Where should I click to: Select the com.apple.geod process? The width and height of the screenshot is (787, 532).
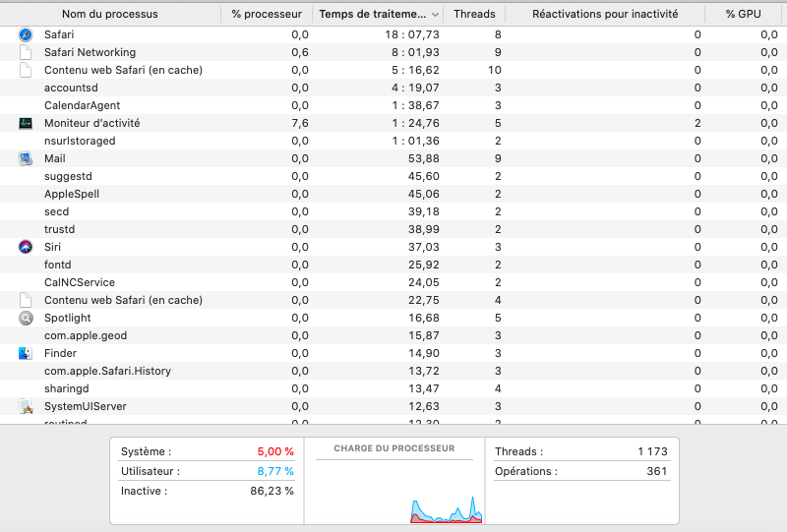(x=86, y=335)
